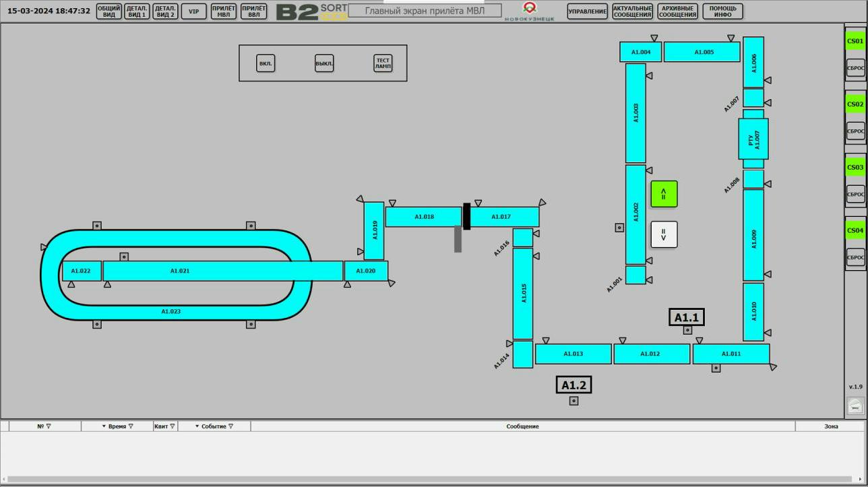Image resolution: width=868 pixels, height=487 pixels.
Task: Click the round icon below v.1.9
Action: [855, 406]
